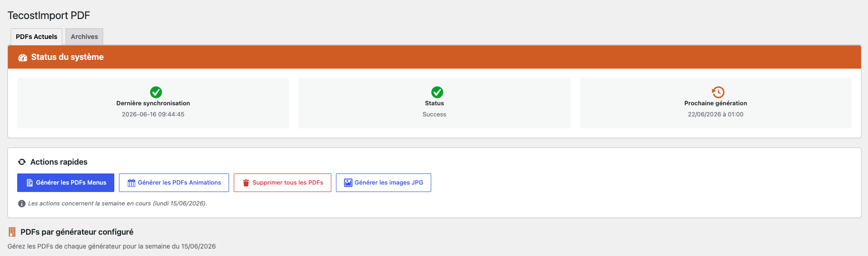This screenshot has width=868, height=256.
Task: Delete all PDFs with Supprimer button
Action: click(283, 183)
